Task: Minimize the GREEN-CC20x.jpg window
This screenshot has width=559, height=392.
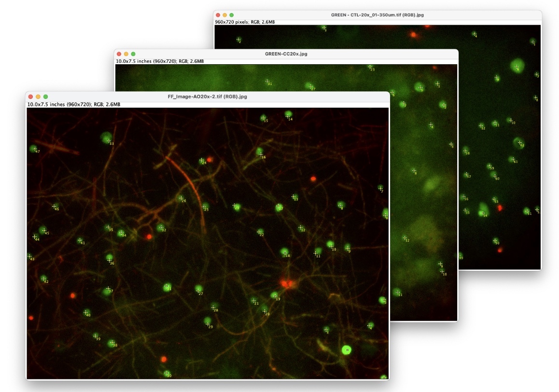Action: [x=126, y=54]
